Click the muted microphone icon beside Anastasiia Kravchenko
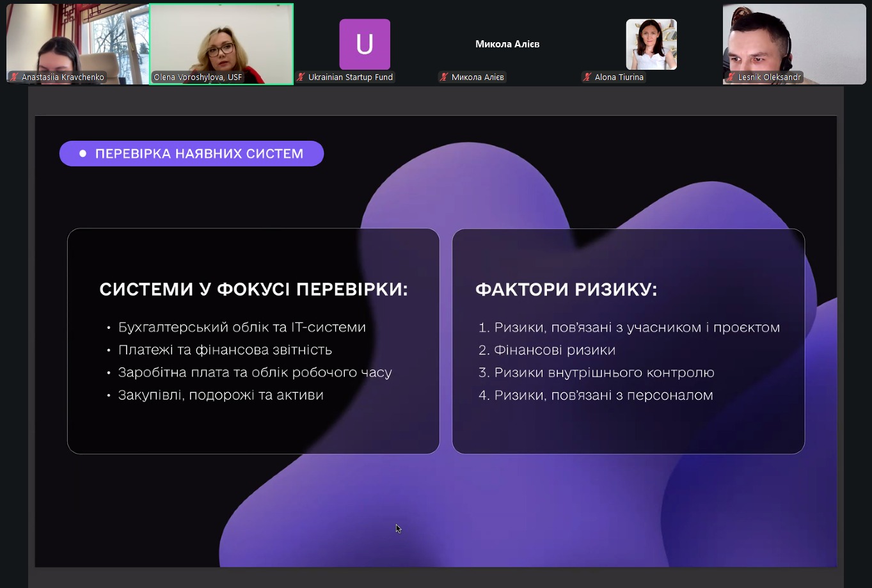Viewport: 872px width, 588px height. (14, 77)
